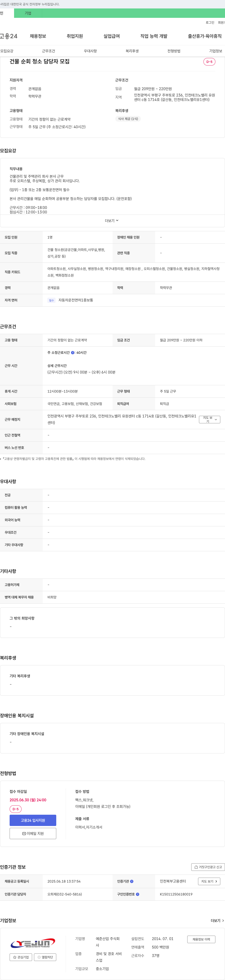
Task: Click the 필수 license badge
Action: pos(51,300)
